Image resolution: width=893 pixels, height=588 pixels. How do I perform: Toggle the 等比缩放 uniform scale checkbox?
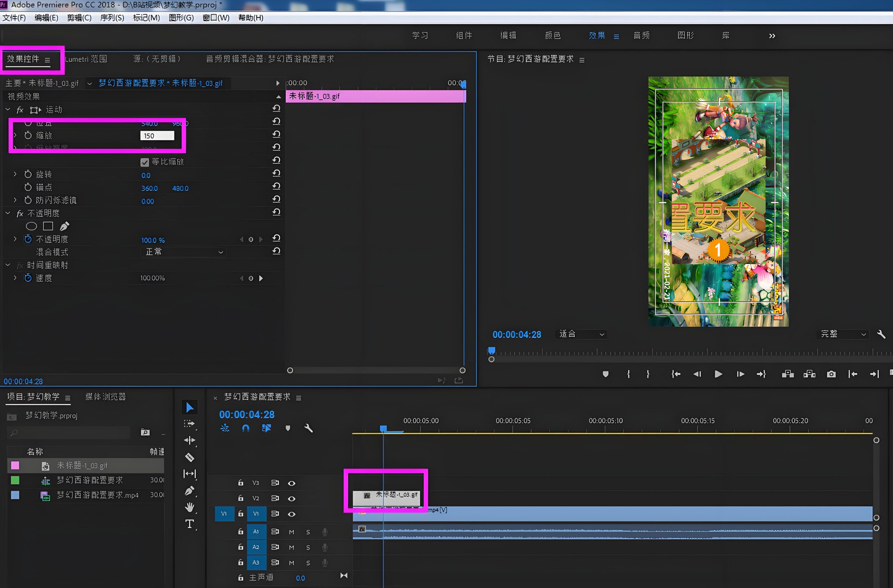[x=144, y=162]
